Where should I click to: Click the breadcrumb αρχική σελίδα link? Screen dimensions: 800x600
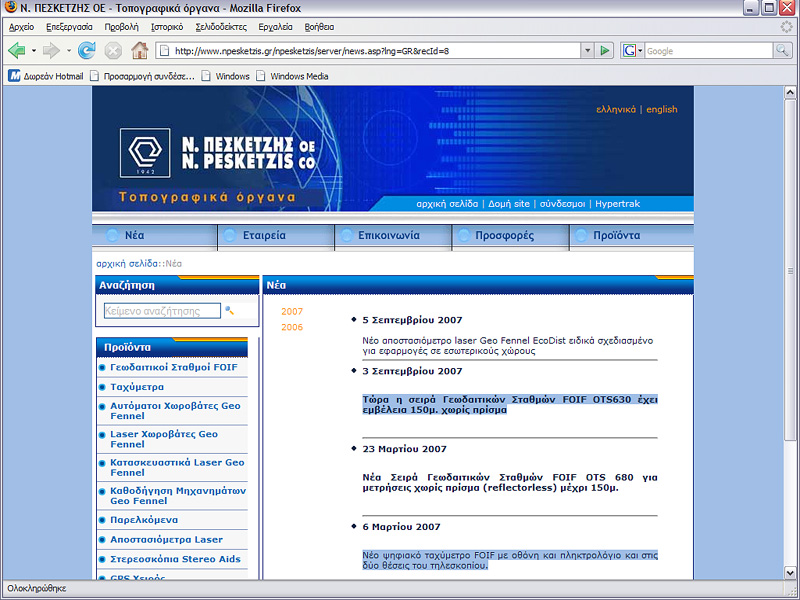pyautogui.click(x=127, y=264)
